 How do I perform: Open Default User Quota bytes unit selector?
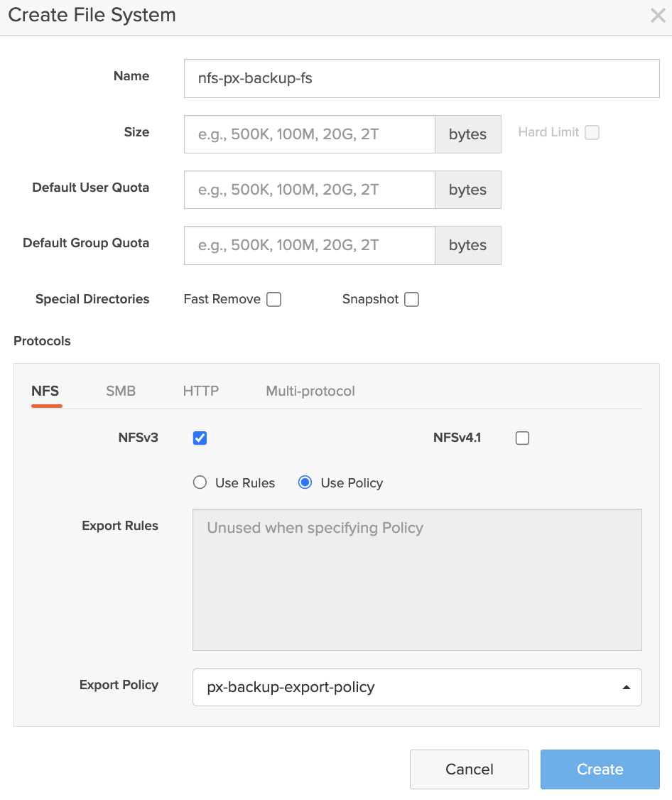pyautogui.click(x=467, y=190)
